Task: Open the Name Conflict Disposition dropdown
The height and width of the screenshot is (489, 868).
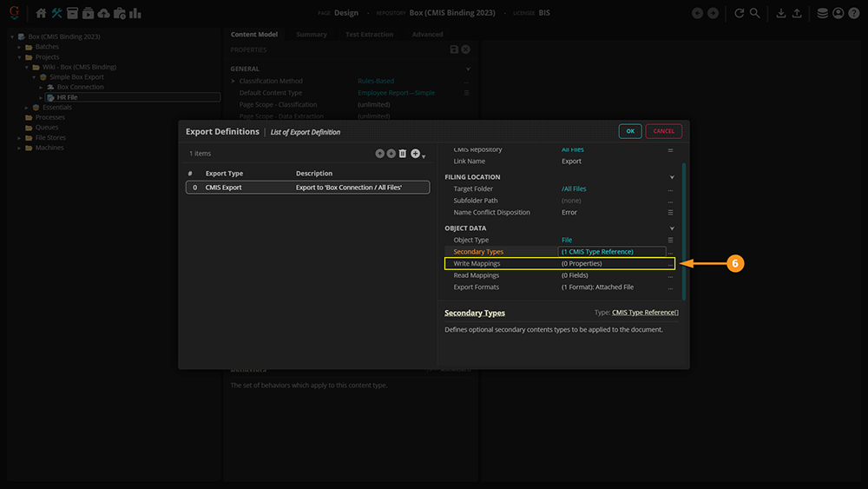Action: [670, 213]
